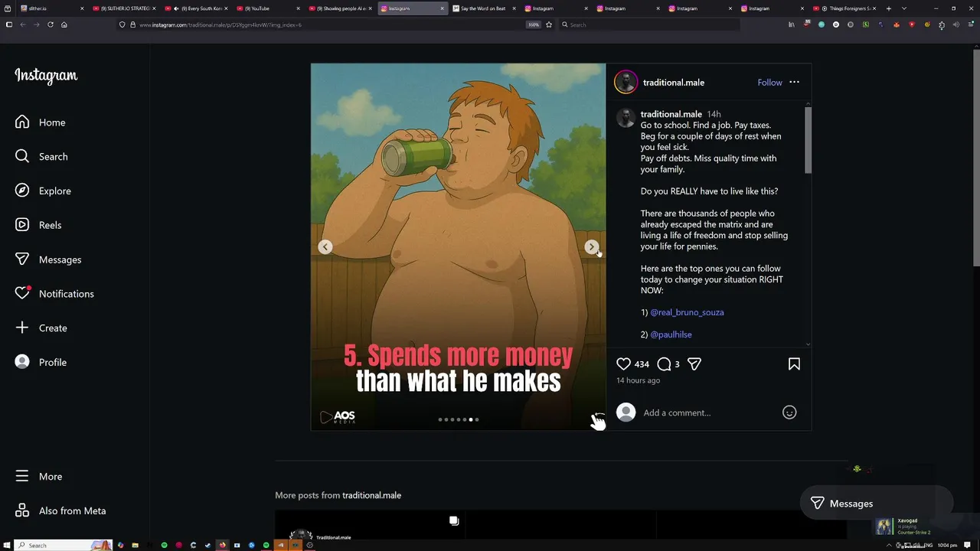Open Messages in the left sidebar
The height and width of the screenshot is (551, 980).
coord(48,259)
